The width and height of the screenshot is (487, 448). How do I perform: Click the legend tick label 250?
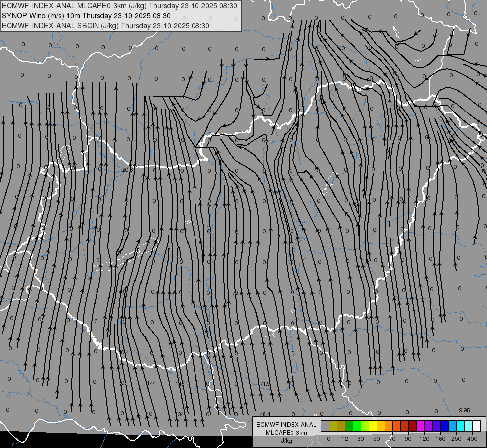pos(456,439)
